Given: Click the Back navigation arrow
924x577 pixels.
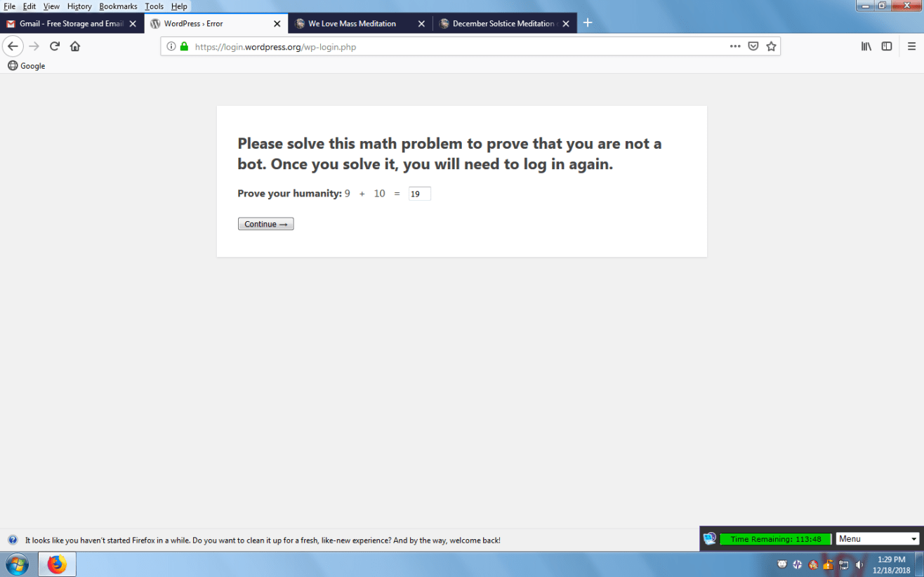Looking at the screenshot, I should (x=13, y=46).
